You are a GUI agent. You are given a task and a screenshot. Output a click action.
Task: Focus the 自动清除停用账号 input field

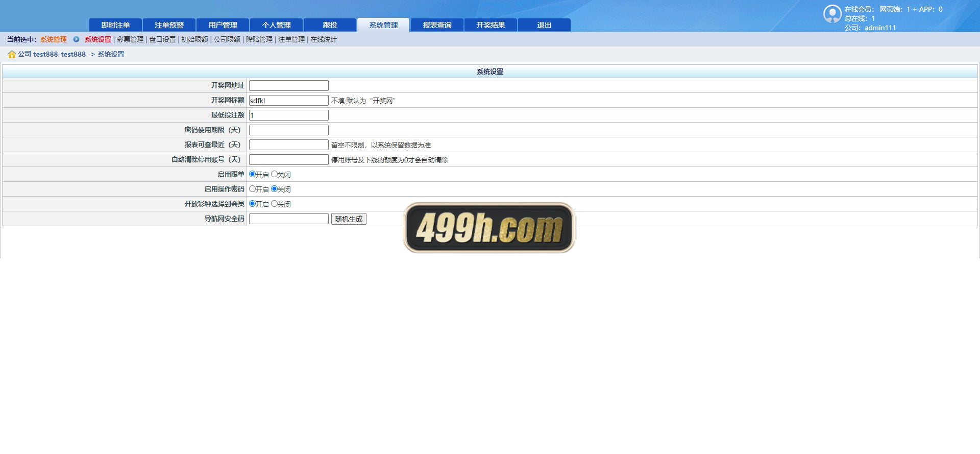click(289, 160)
